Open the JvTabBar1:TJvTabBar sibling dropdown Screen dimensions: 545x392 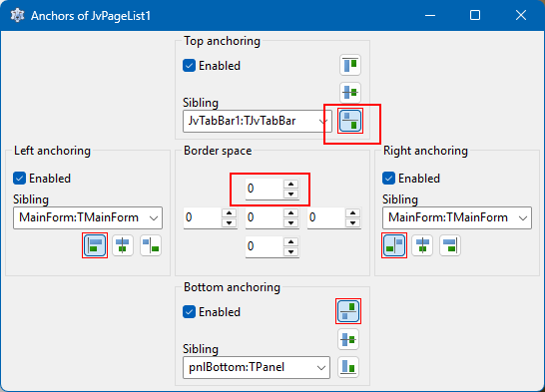pos(258,121)
